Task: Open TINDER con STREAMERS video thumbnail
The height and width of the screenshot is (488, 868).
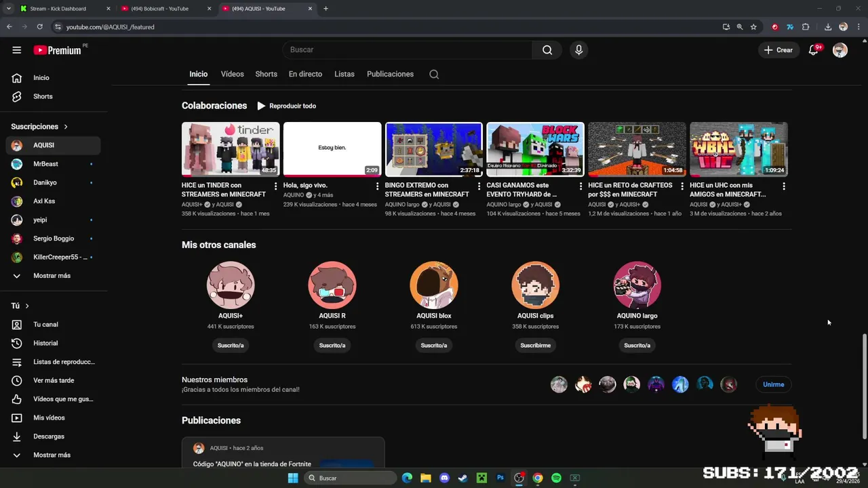Action: click(x=231, y=149)
